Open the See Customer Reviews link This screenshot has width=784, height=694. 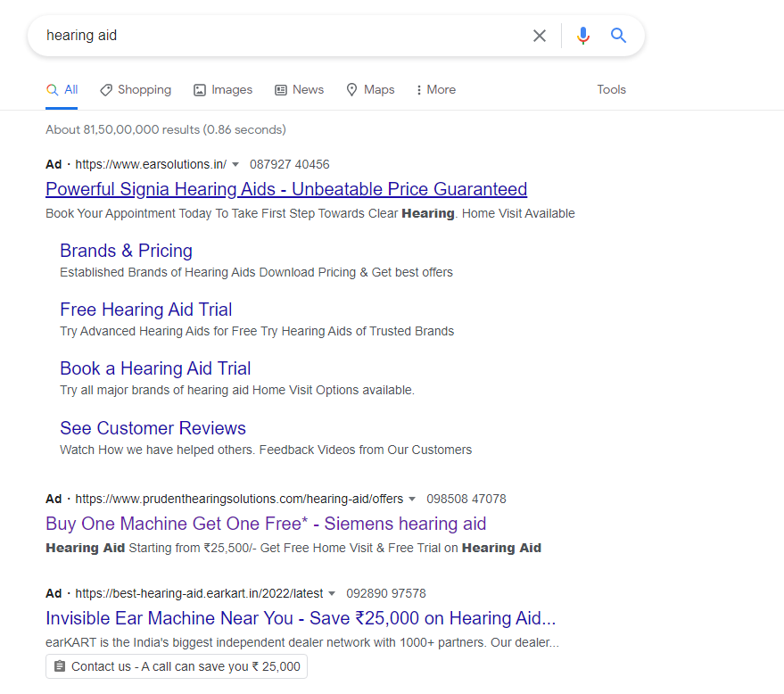(153, 428)
